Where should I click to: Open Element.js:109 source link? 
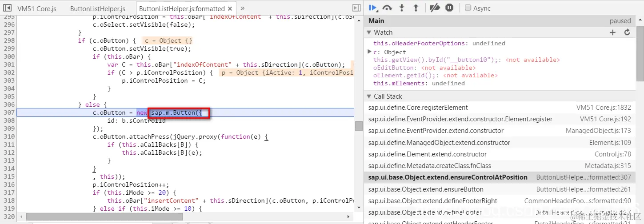click(x=610, y=143)
